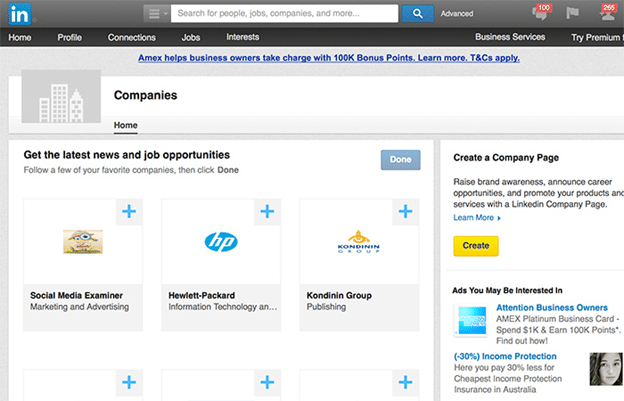
Task: Click Try Premium link
Action: pos(597,37)
